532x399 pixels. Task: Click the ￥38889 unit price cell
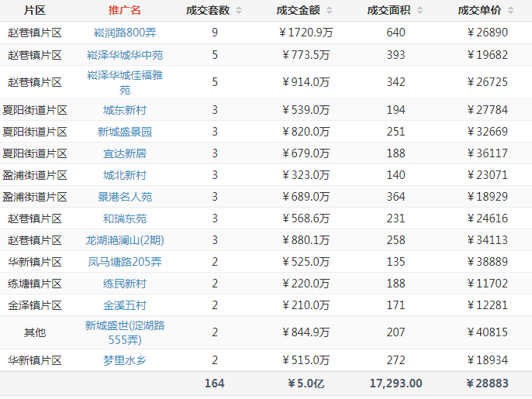(x=487, y=262)
